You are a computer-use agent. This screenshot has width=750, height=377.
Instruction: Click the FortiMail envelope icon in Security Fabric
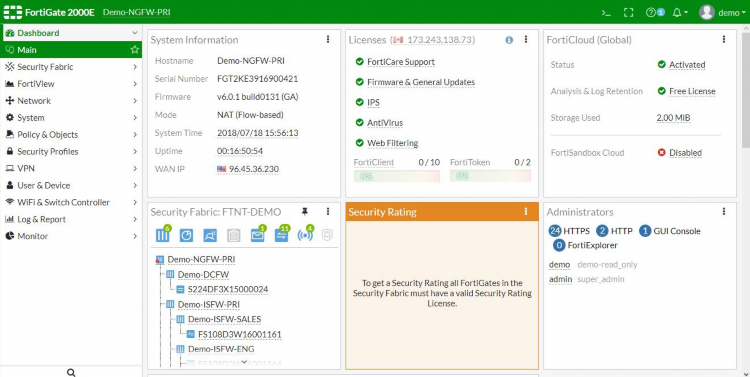coord(257,235)
